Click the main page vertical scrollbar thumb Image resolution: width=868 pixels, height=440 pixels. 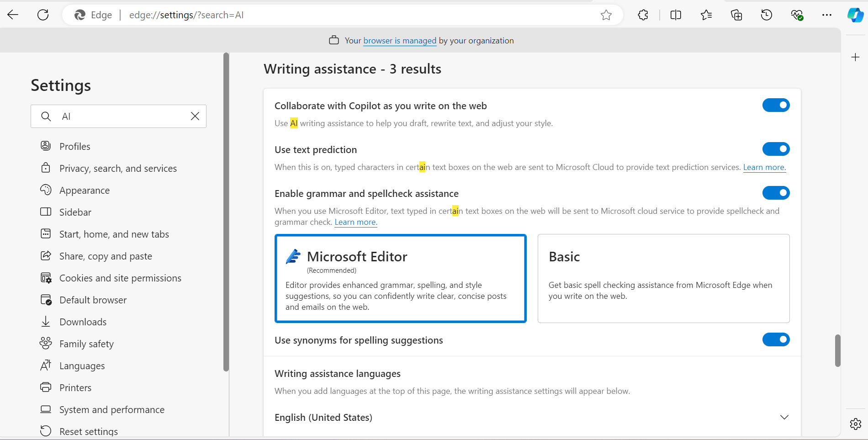(837, 350)
